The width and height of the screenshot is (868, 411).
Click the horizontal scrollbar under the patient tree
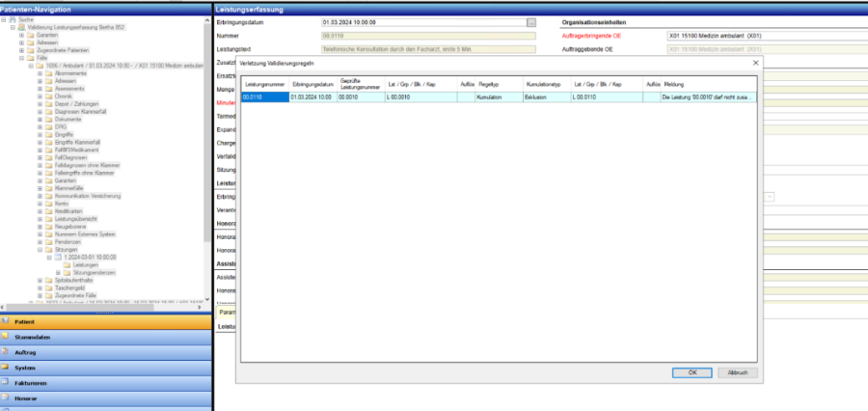102,308
